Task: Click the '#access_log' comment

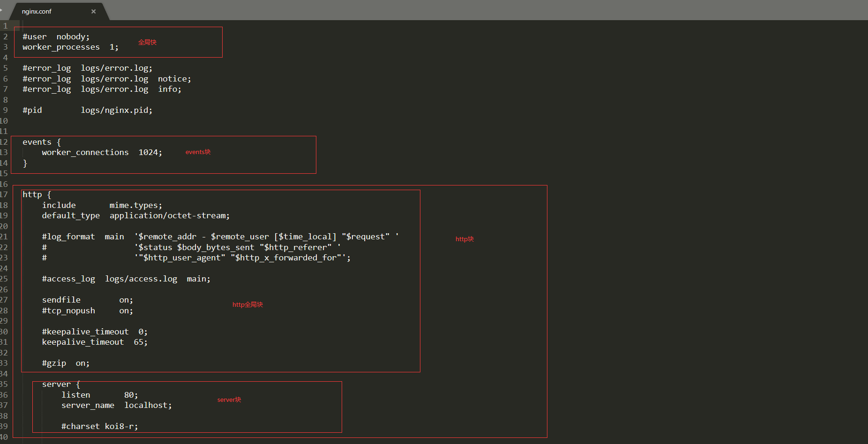Action: [x=68, y=279]
